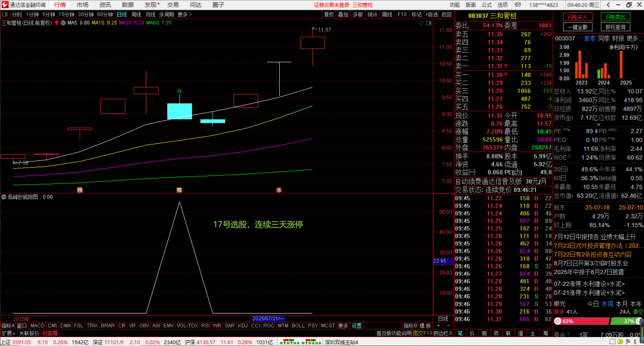Click the red 通达信 app logo icon
644x346 pixels.
click(5, 5)
